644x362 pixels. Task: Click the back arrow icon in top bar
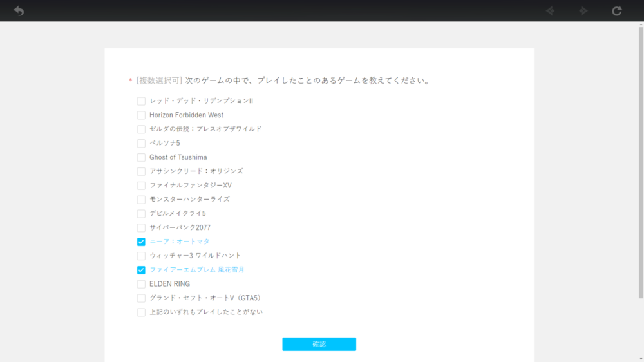pos(19,11)
